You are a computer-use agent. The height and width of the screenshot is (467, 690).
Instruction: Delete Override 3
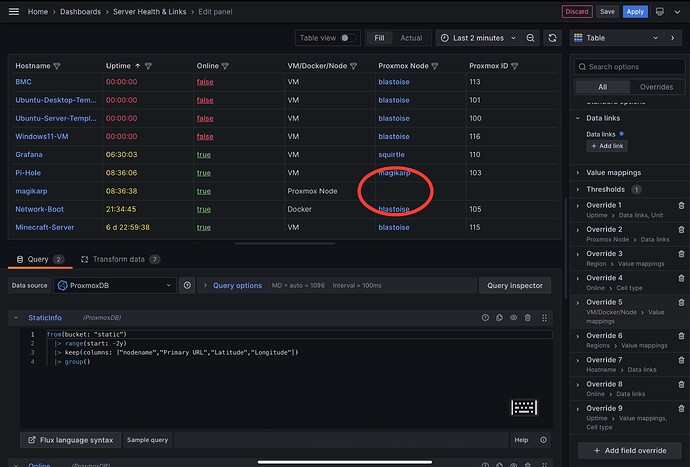pos(681,254)
